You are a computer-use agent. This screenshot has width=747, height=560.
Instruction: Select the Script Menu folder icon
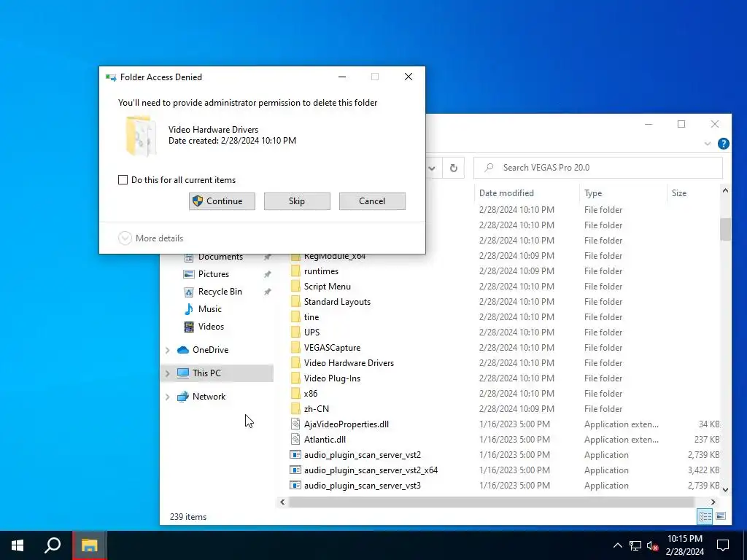[295, 286]
